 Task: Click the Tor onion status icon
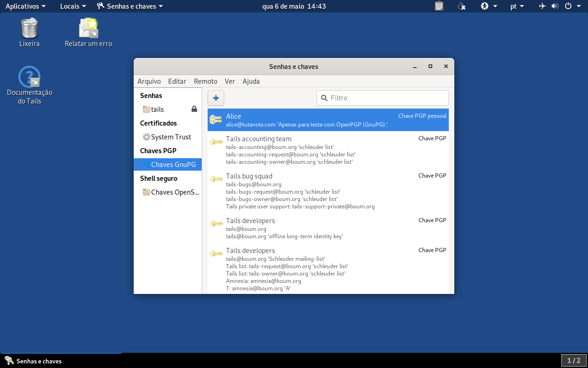click(462, 6)
